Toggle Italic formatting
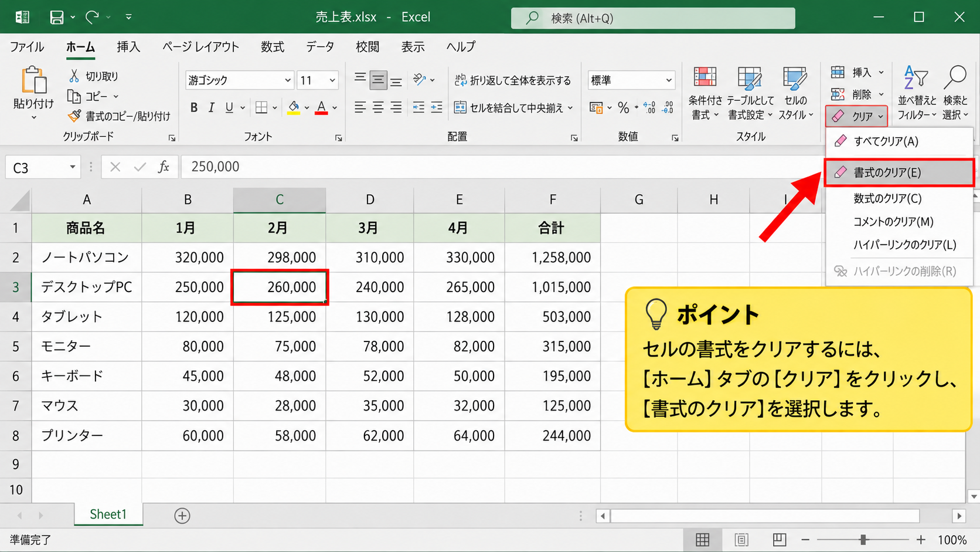 click(212, 107)
